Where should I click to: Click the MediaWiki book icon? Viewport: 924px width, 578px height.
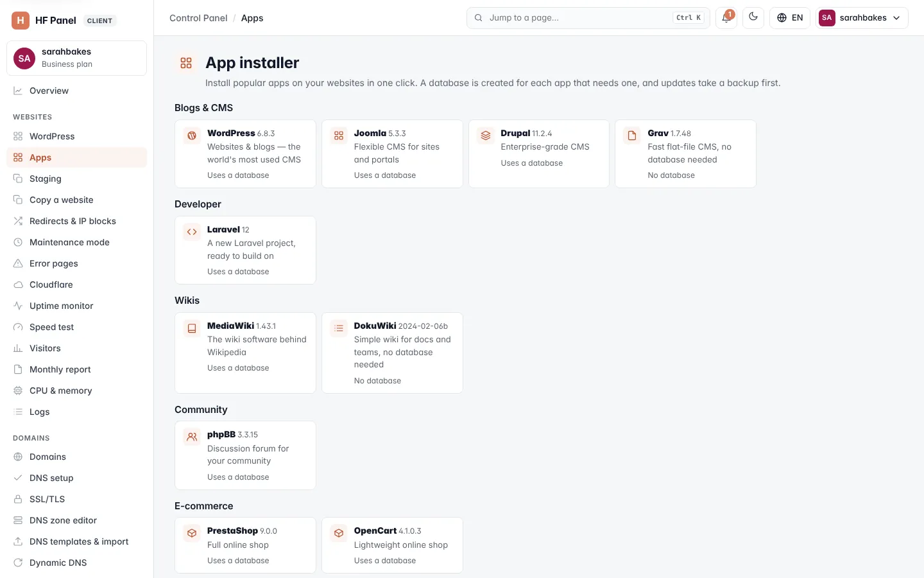coord(192,328)
